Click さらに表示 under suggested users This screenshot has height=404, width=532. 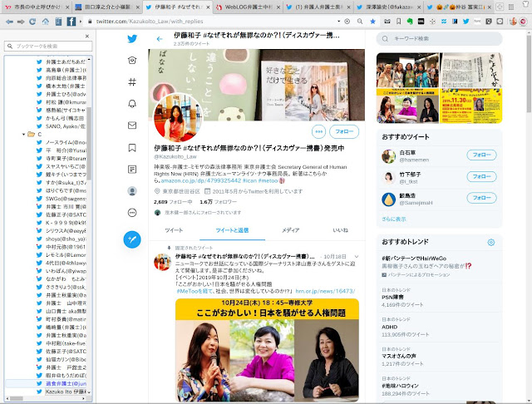click(393, 219)
